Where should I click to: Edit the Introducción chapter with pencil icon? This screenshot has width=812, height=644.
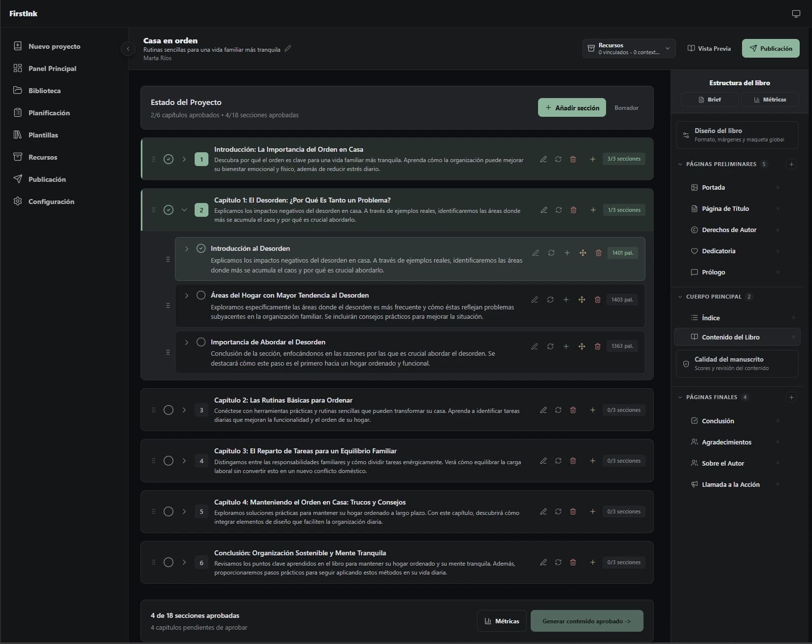pos(543,159)
